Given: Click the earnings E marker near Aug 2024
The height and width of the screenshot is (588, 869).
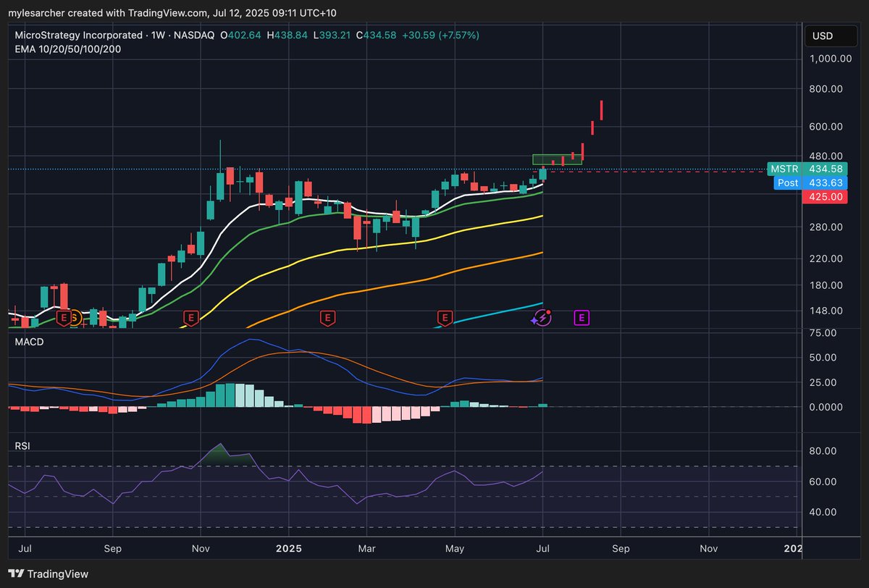Looking at the screenshot, I should point(64,317).
